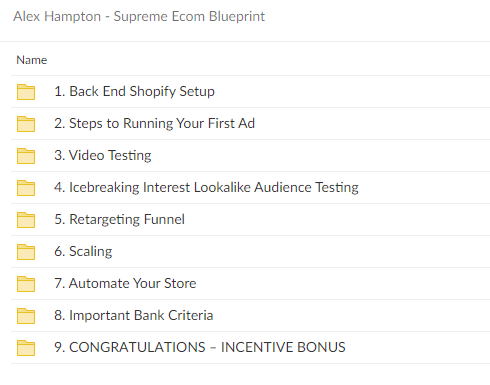Click the CONGRATULATIONS INCENTIVE BONUS folder icon
Viewport: 490px width, 385px height.
26,348
